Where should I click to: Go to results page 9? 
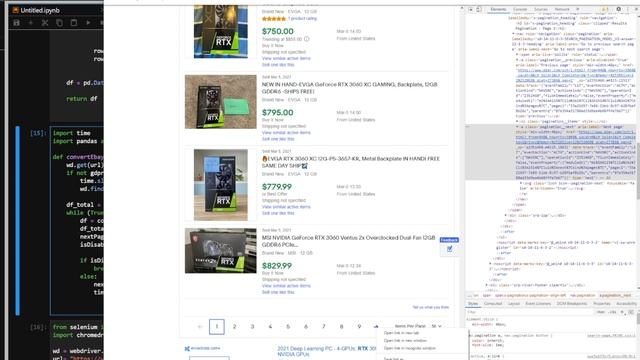click(x=359, y=327)
